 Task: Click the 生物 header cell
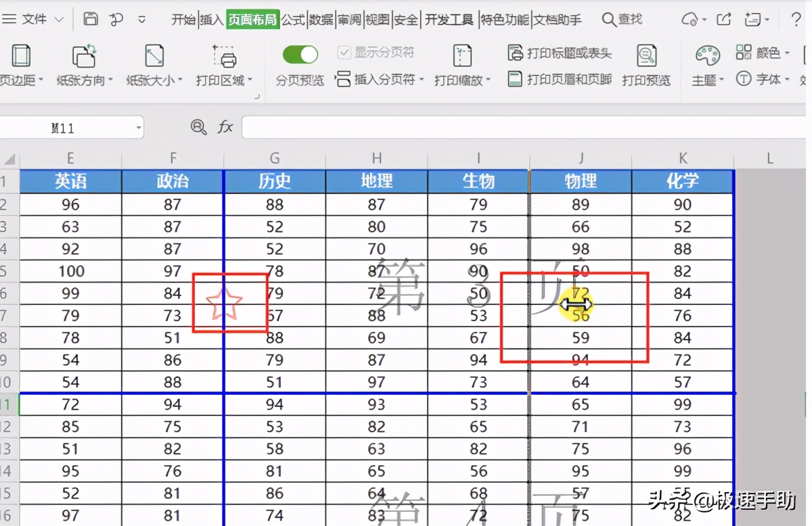point(478,181)
